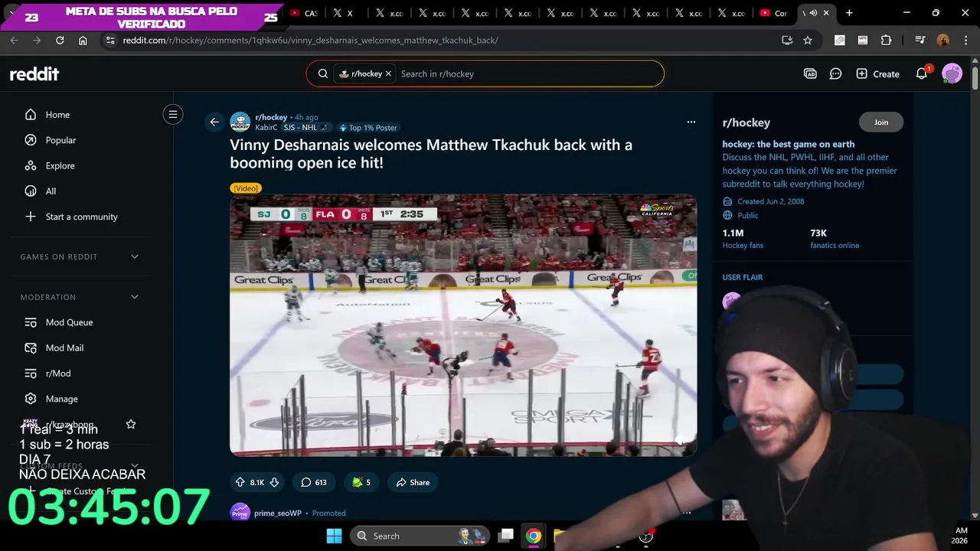Open the Chrome profile avatar
Viewport: 980px width, 551px height.
point(942,40)
